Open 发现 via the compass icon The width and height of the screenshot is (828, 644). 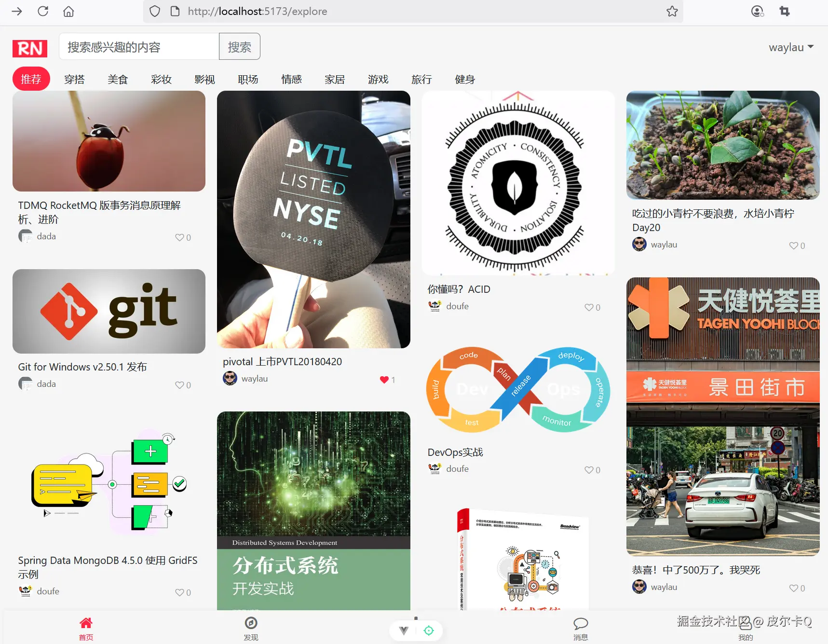(x=251, y=623)
